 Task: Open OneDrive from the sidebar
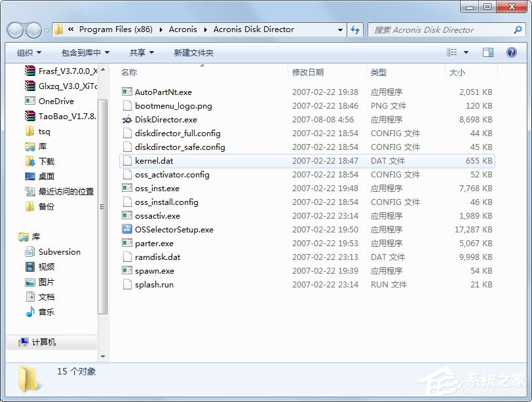click(58, 101)
